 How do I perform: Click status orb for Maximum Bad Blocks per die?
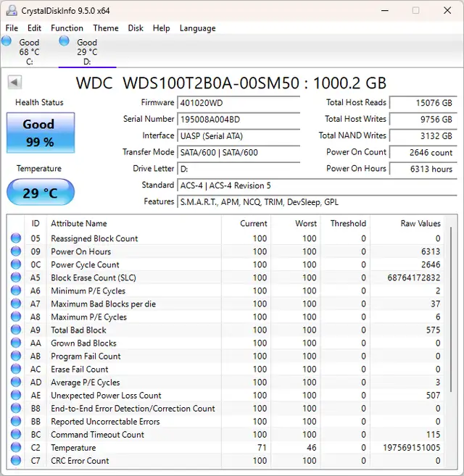pos(16,304)
